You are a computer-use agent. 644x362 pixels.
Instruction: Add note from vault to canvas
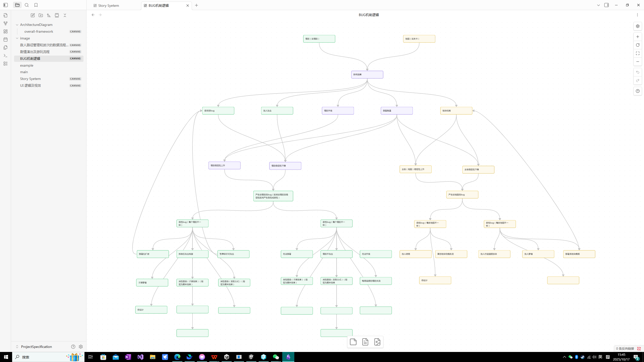click(x=365, y=342)
